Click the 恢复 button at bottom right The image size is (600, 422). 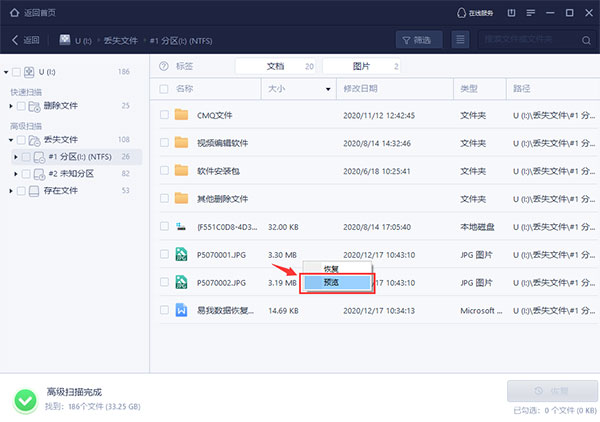pyautogui.click(x=551, y=390)
